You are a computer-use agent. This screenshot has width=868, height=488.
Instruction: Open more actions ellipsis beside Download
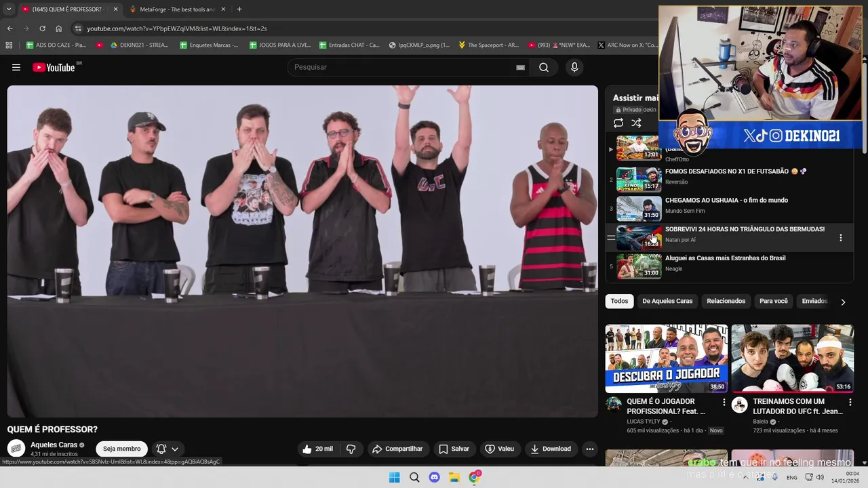590,449
